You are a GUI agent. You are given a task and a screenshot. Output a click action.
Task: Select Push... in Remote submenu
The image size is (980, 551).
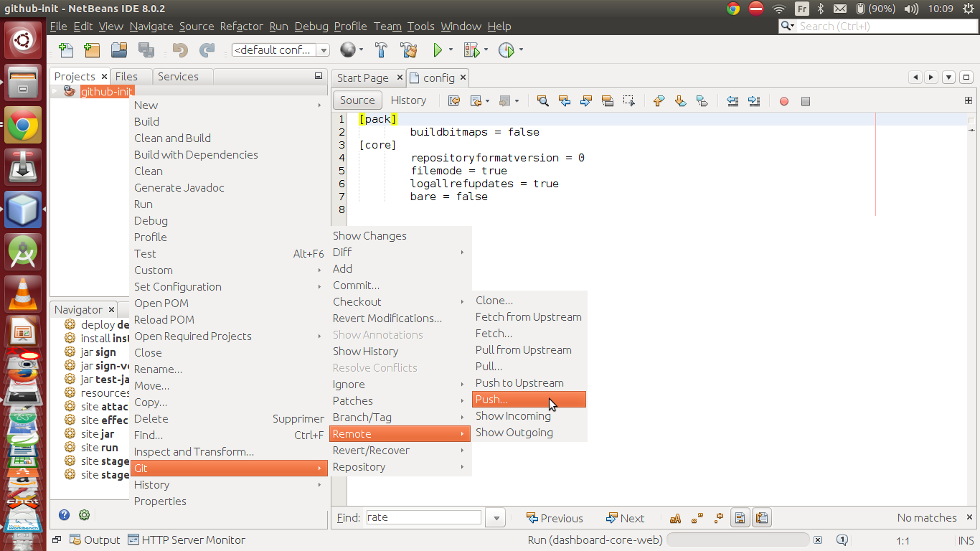coord(529,400)
